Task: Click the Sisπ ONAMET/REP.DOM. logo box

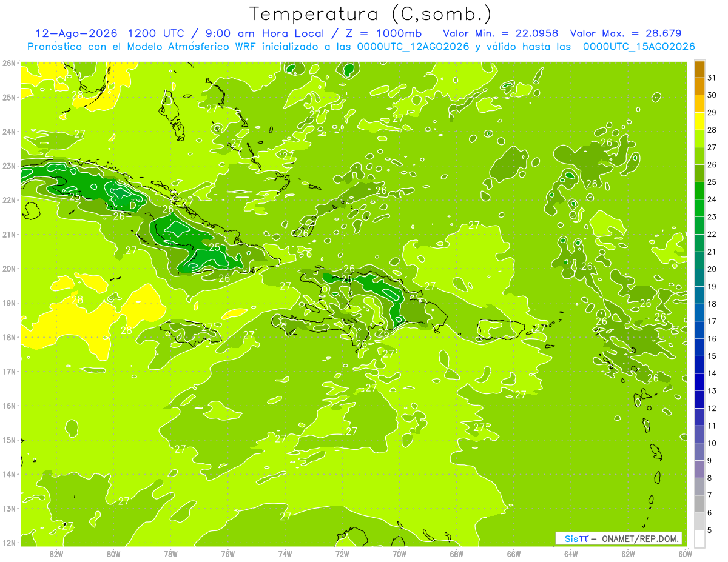Action: pos(619,538)
